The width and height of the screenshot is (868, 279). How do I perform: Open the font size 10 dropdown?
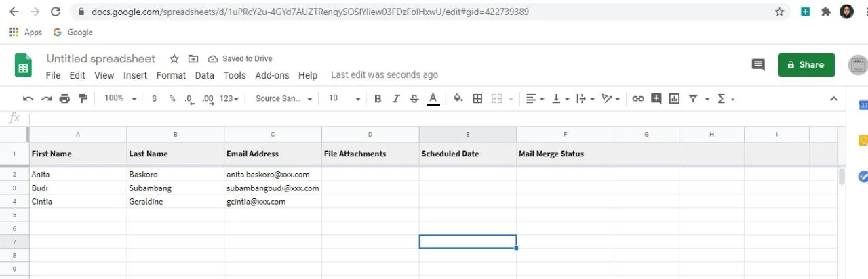(x=344, y=98)
